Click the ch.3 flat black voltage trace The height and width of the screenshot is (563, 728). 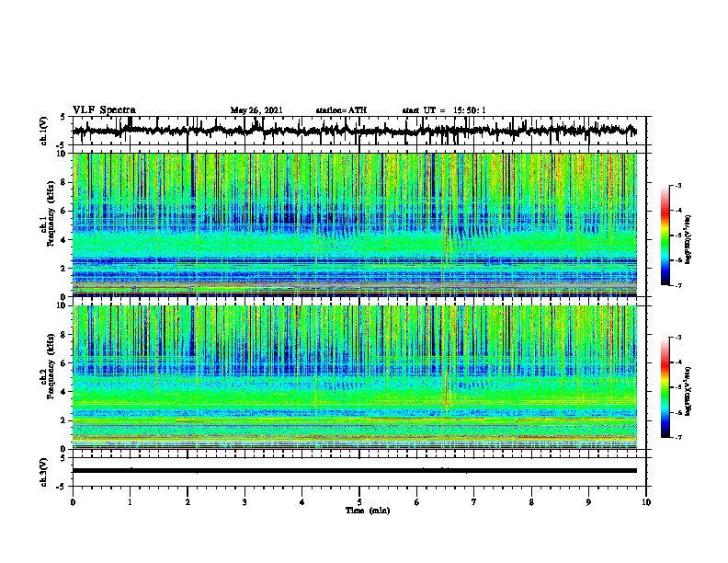point(355,471)
